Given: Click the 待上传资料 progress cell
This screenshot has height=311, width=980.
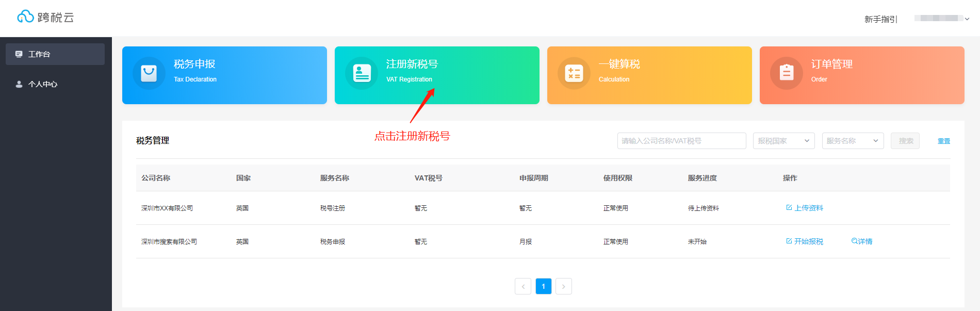Looking at the screenshot, I should point(704,208).
